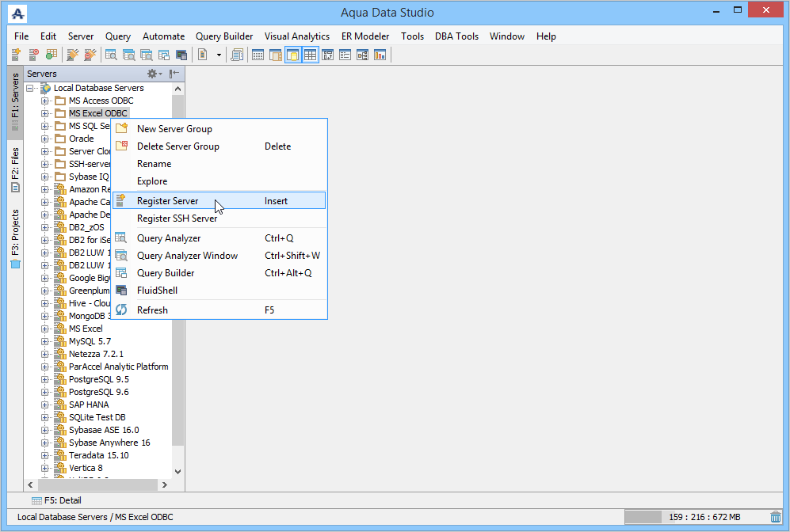The height and width of the screenshot is (532, 790).
Task: Toggle the highlighted grid layout toolbar button
Action: pyautogui.click(x=311, y=55)
